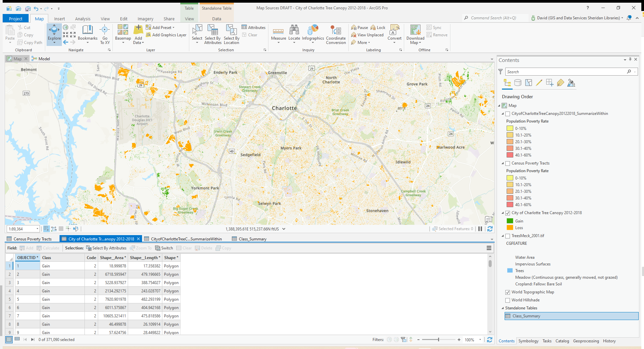Switch Contents panel to List By Data Source
This screenshot has width=644, height=349.
(x=518, y=83)
